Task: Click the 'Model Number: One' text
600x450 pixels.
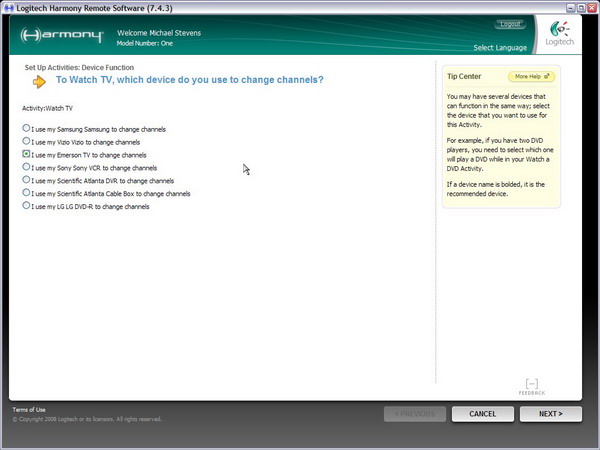Action: (x=145, y=43)
